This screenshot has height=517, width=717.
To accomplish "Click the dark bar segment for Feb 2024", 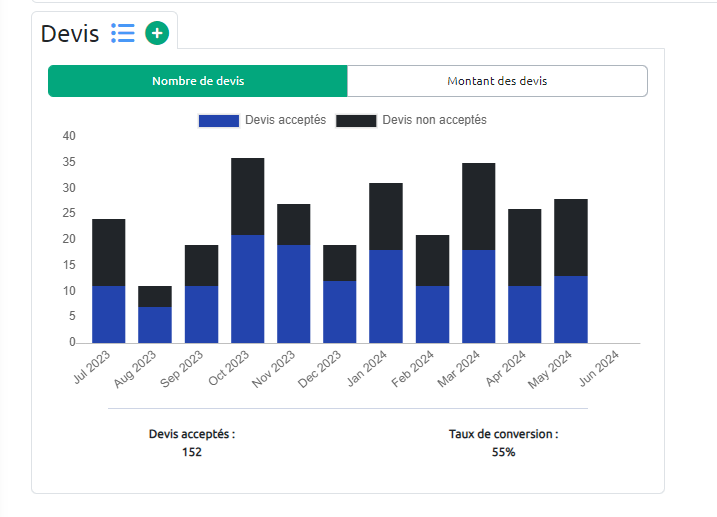I will pos(432,260).
